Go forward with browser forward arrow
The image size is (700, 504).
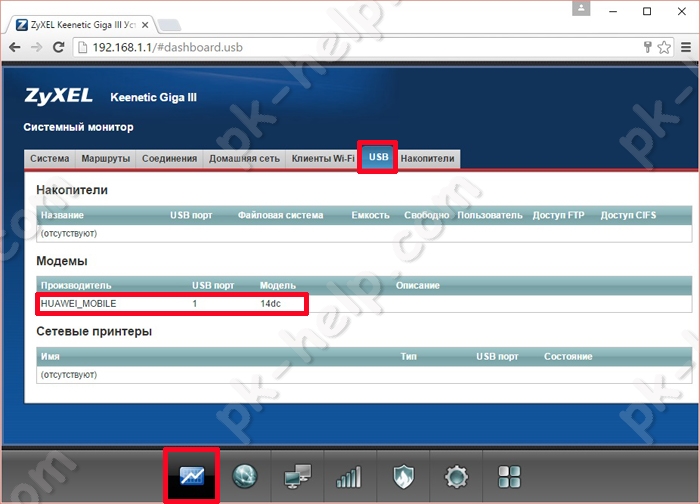click(37, 47)
